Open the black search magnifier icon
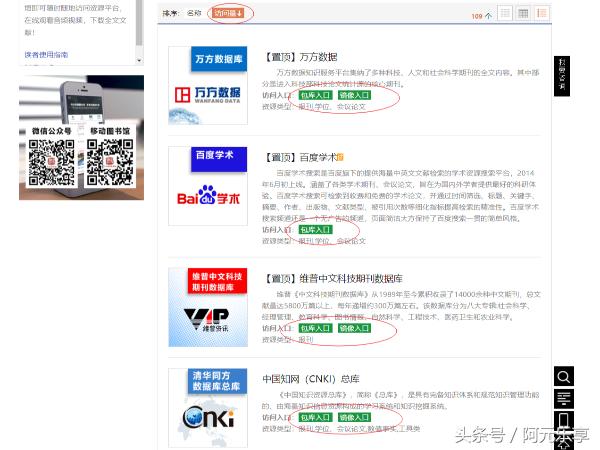The height and width of the screenshot is (450, 600). [x=564, y=377]
